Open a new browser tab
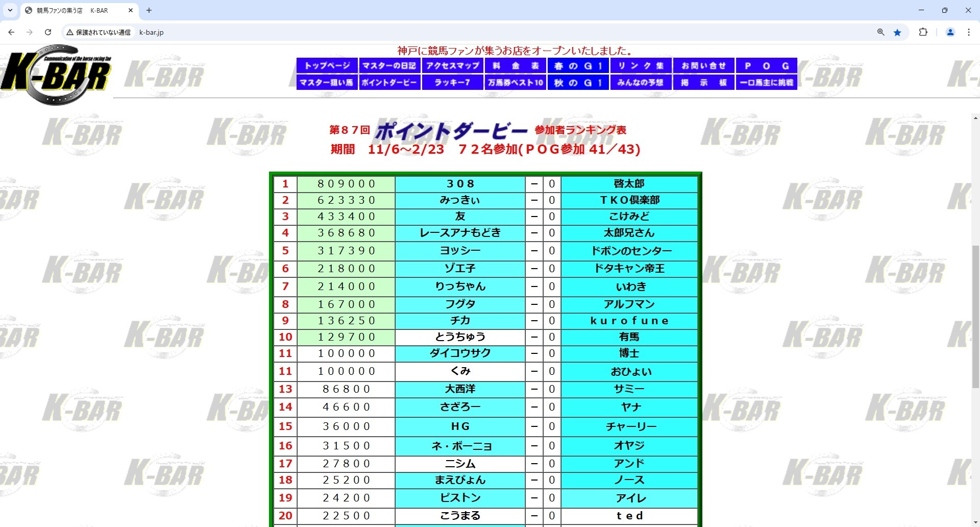The height and width of the screenshot is (527, 980). 149,10
